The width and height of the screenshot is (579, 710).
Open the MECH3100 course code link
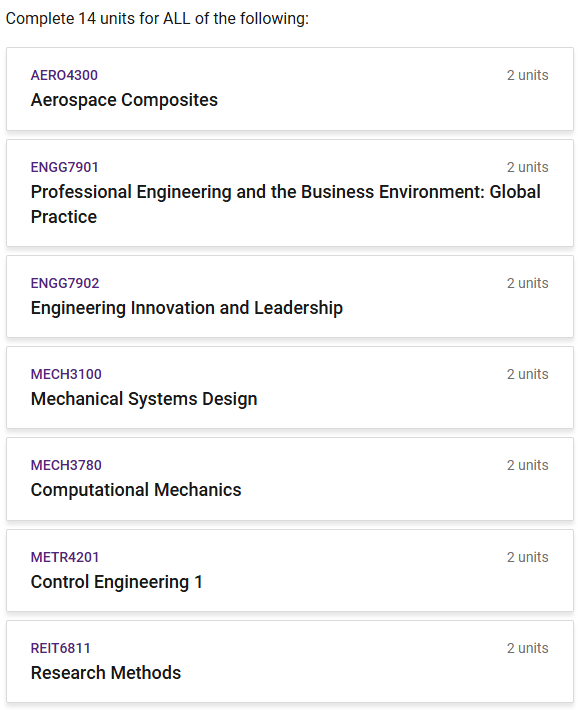(66, 374)
